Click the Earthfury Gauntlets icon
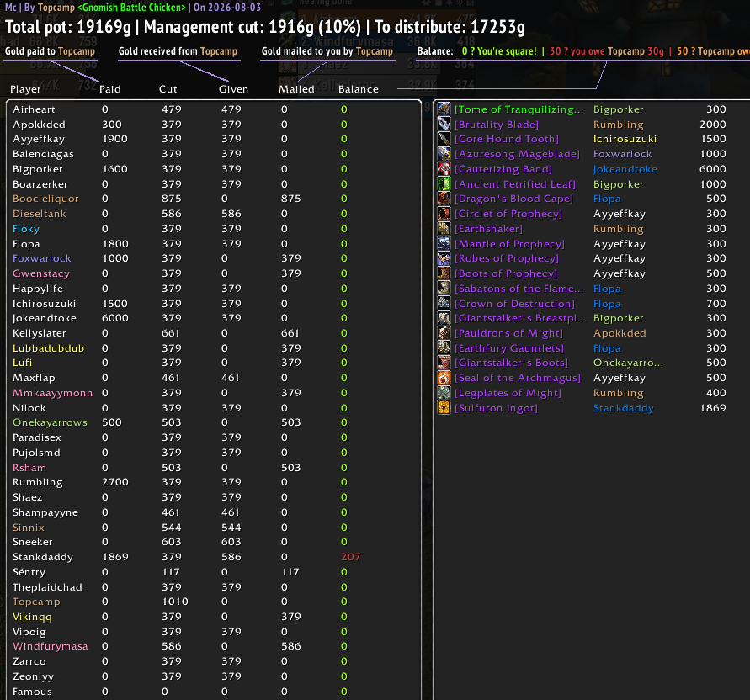The image size is (750, 700). pyautogui.click(x=444, y=348)
